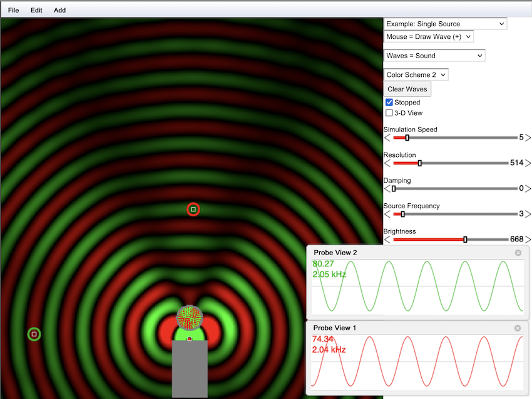The height and width of the screenshot is (399, 532).
Task: Change the Color Scheme 2 dropdown
Action: (416, 75)
